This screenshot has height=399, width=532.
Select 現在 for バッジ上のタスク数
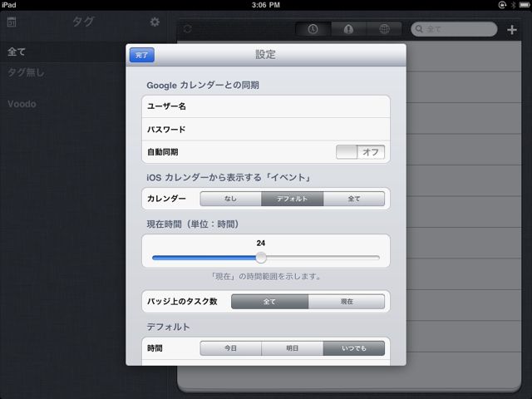[347, 302]
